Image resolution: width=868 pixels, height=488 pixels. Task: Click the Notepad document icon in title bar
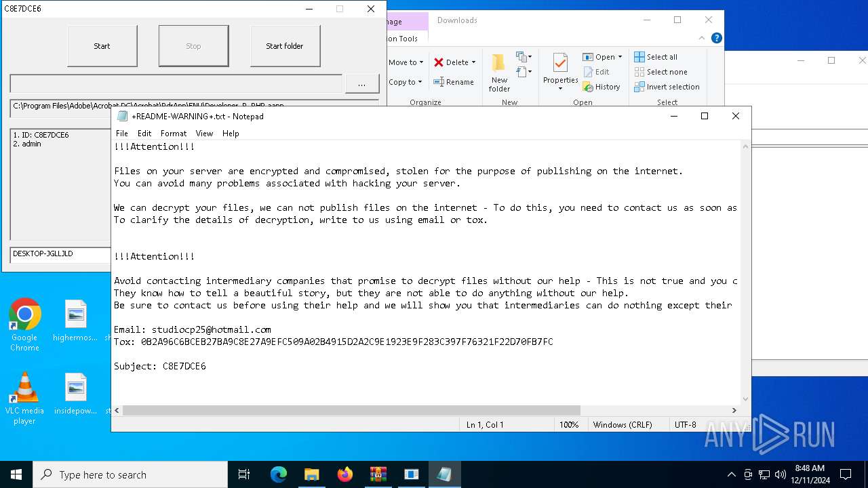[x=122, y=116]
